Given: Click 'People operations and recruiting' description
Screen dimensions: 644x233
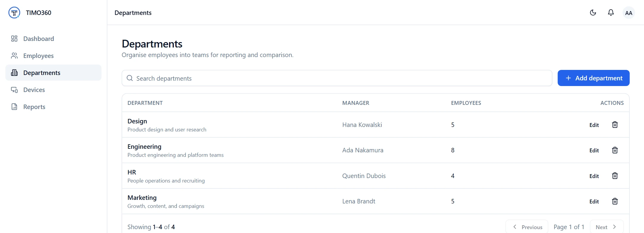Looking at the screenshot, I should (x=166, y=180).
